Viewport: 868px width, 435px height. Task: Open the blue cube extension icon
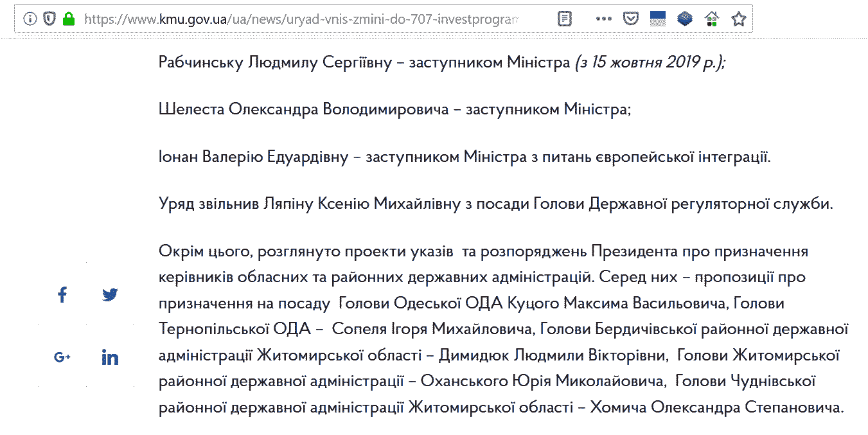pos(685,19)
